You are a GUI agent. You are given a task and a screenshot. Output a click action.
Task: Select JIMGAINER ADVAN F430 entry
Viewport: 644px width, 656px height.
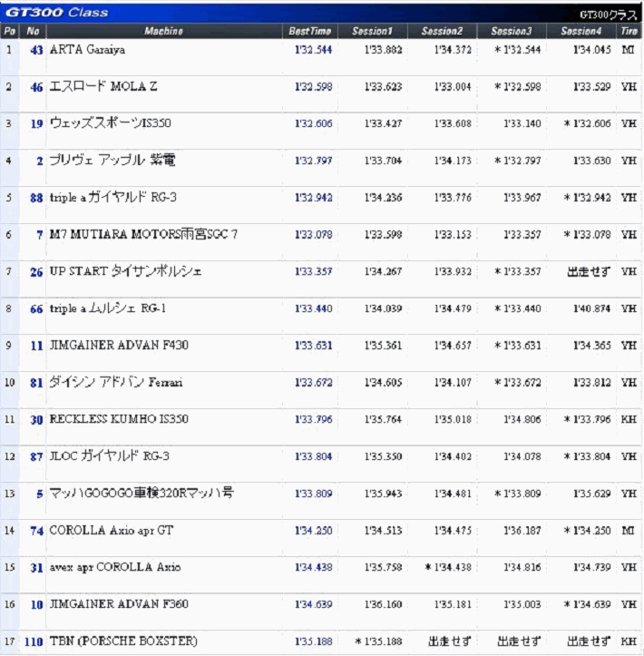(119, 345)
